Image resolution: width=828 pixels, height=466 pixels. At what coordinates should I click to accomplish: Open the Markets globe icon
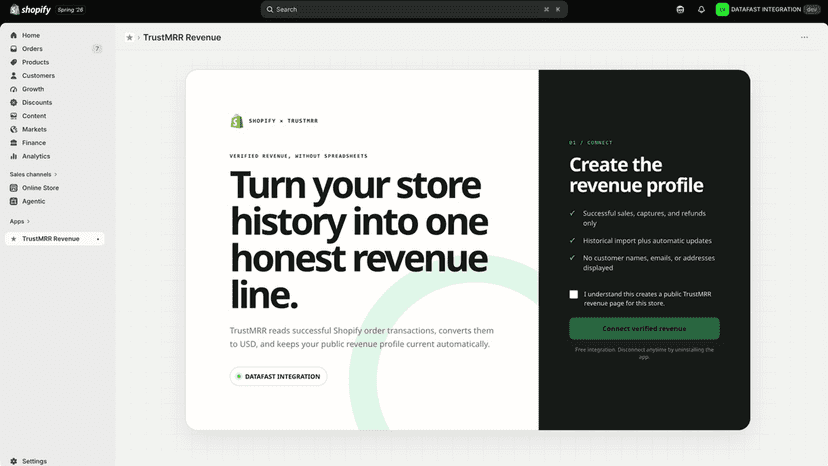pos(14,129)
